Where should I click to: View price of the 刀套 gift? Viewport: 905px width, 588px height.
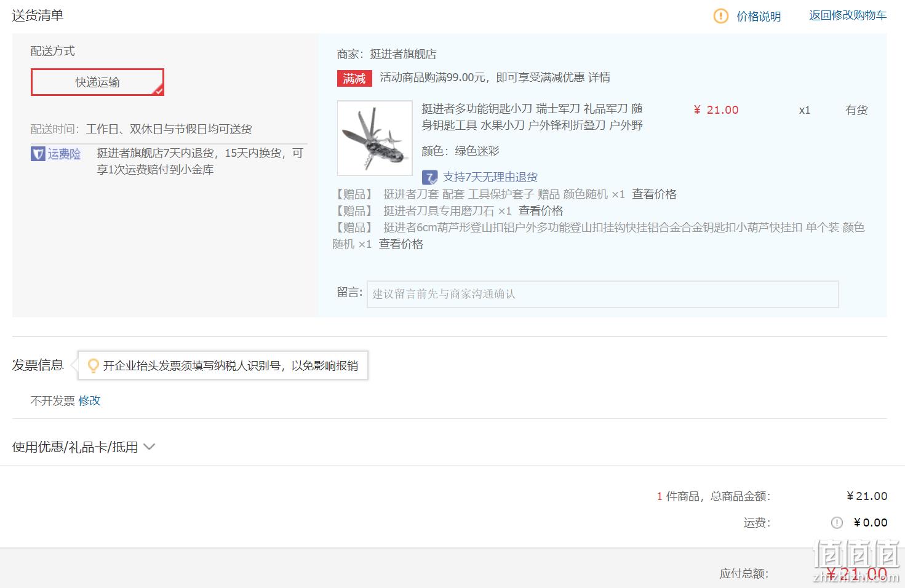click(x=654, y=194)
